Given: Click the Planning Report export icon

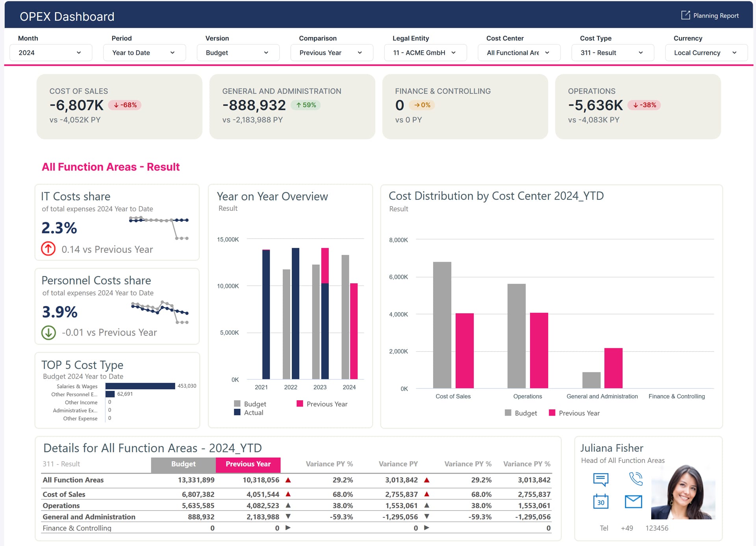Looking at the screenshot, I should point(686,15).
